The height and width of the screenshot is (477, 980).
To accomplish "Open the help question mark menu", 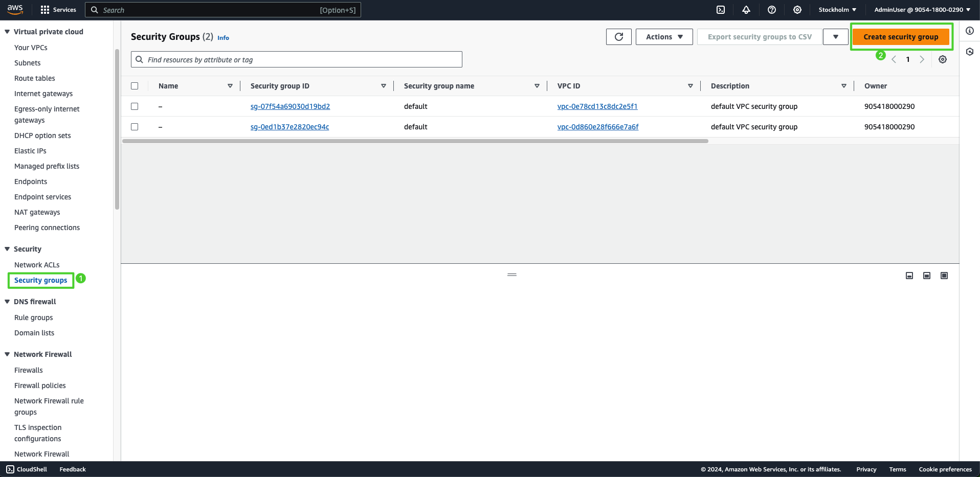I will coord(772,10).
